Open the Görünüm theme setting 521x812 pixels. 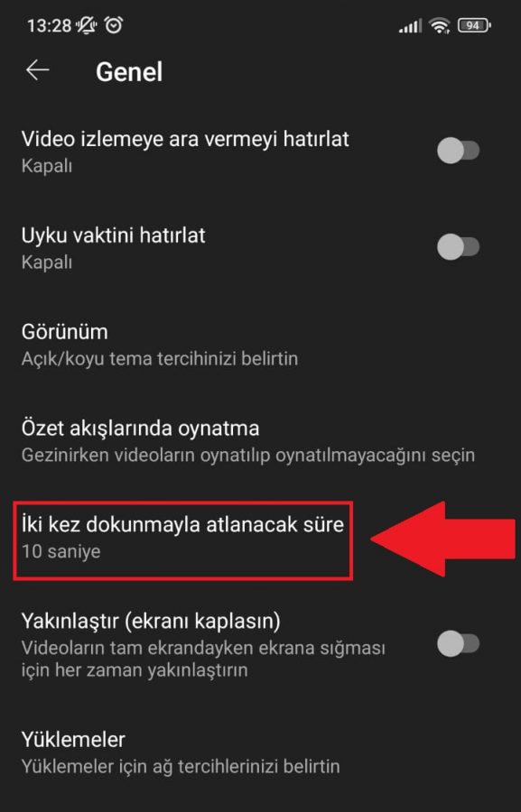click(260, 345)
